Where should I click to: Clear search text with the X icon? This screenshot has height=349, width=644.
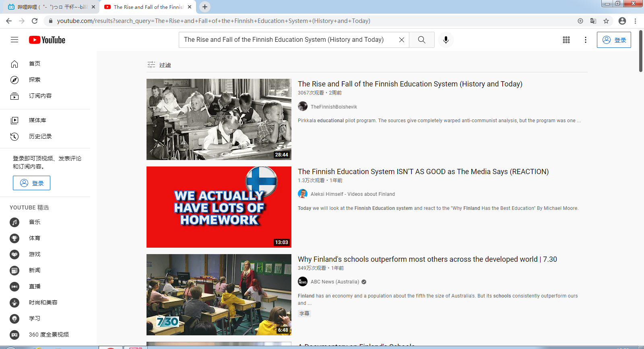pyautogui.click(x=401, y=40)
